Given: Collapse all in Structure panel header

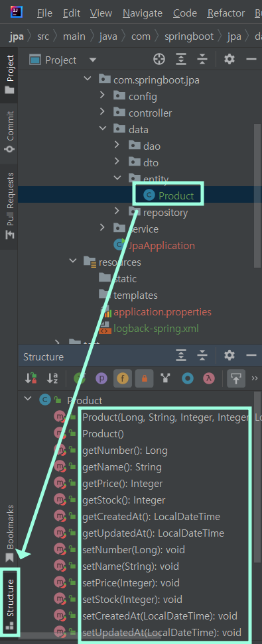Looking at the screenshot, I should pyautogui.click(x=202, y=356).
